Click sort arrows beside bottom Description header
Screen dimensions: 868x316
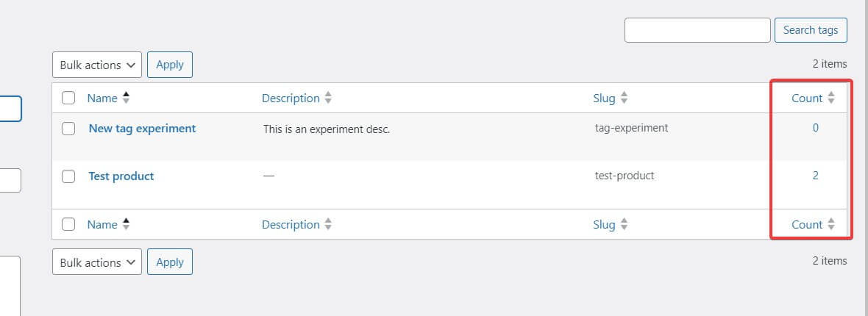coord(328,224)
